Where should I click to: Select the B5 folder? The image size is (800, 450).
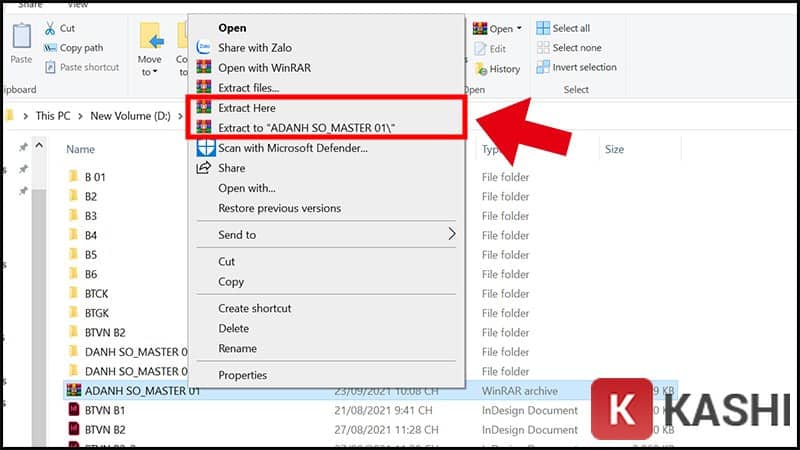tap(91, 255)
